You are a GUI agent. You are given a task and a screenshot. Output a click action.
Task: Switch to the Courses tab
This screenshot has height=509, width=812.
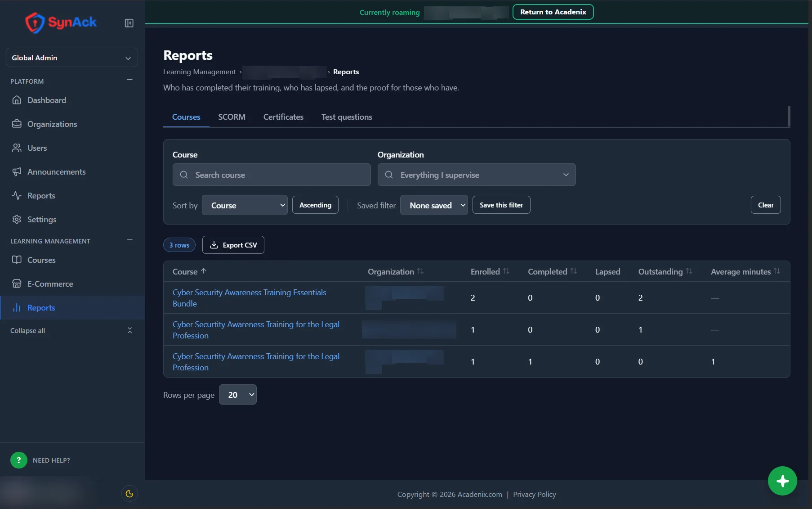point(186,117)
